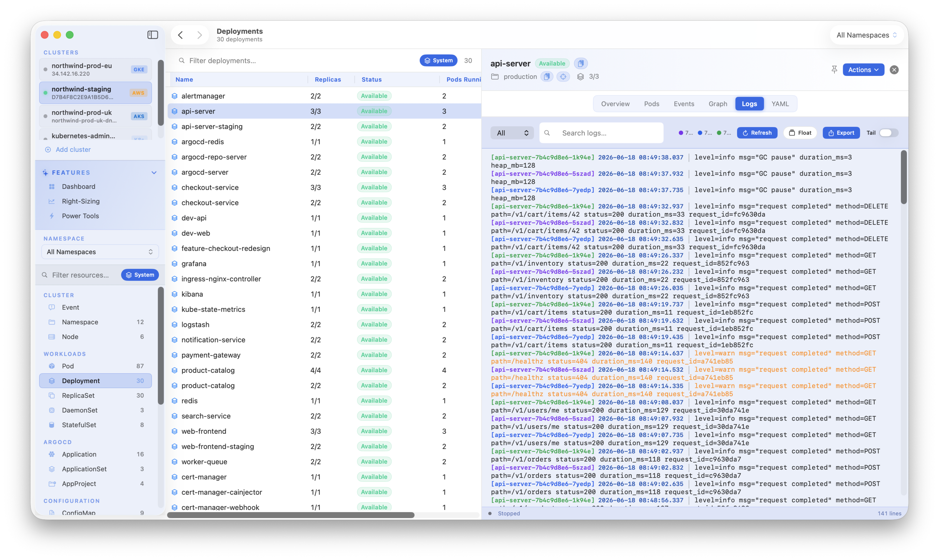Switch to the Graph tab
This screenshot has height=560, width=939.
pos(717,104)
